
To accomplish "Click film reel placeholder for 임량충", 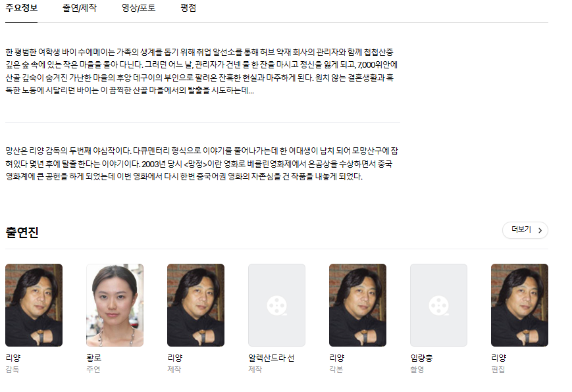I will pos(439,305).
